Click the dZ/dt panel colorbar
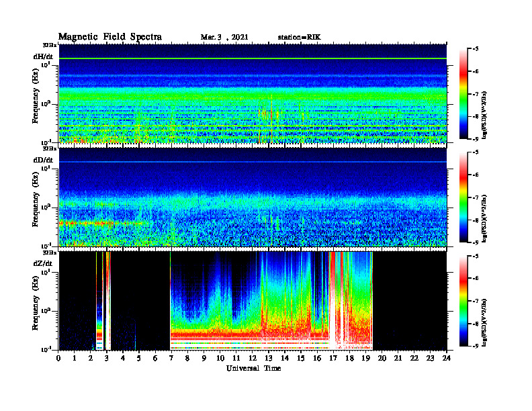The width and height of the screenshot is (532, 411). tap(463, 301)
